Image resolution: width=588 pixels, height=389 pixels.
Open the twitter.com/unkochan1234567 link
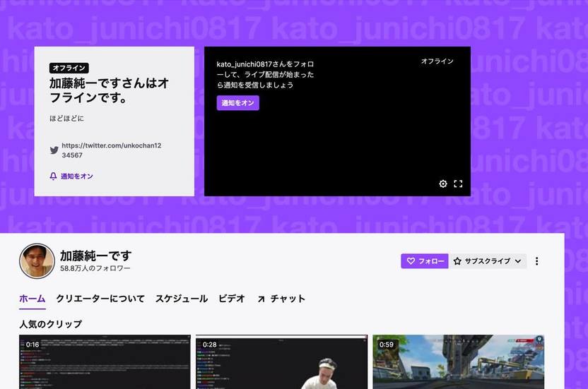112,150
